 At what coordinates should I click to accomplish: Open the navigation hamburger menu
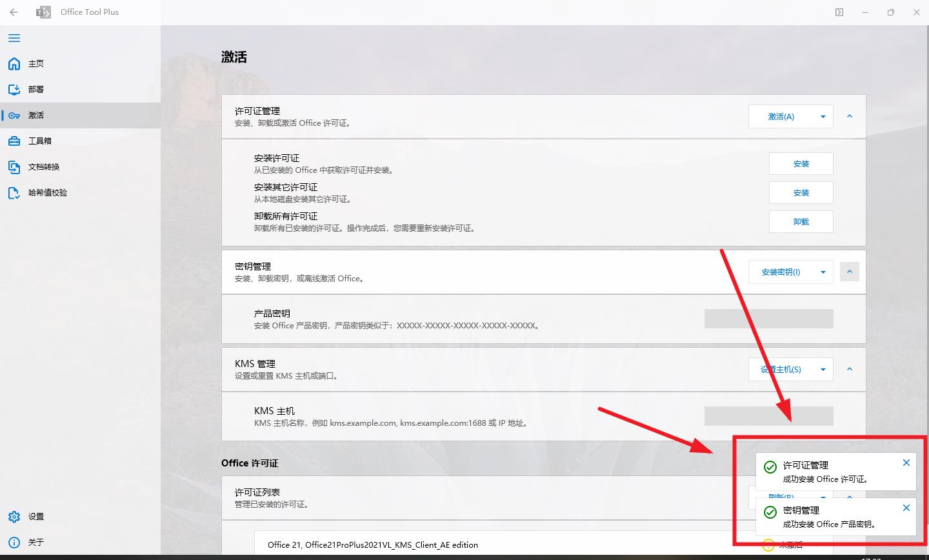coord(14,38)
